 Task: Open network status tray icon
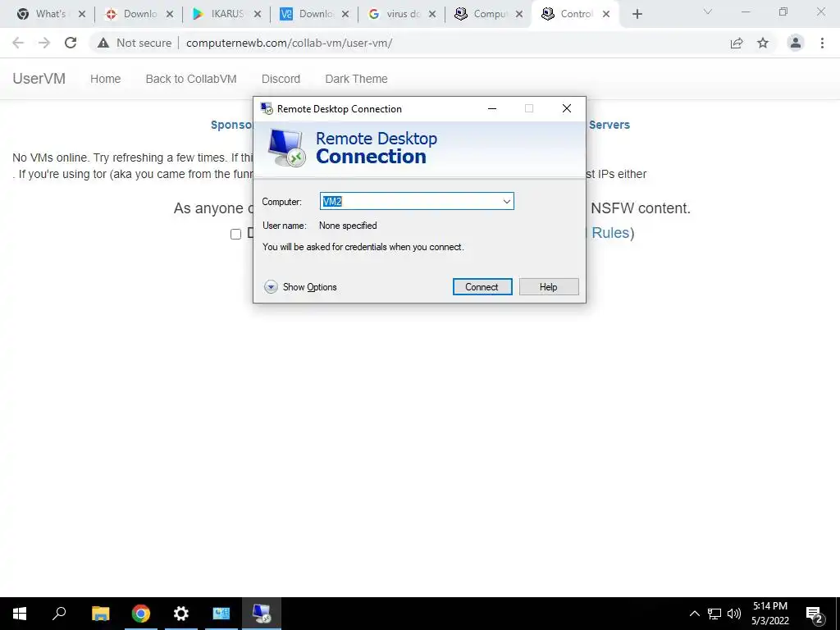pos(714,614)
